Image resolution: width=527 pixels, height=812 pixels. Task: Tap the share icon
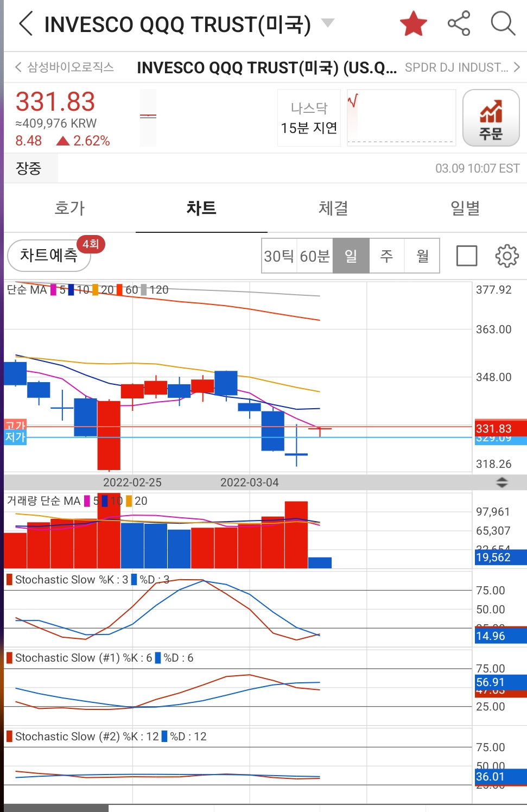point(459,24)
